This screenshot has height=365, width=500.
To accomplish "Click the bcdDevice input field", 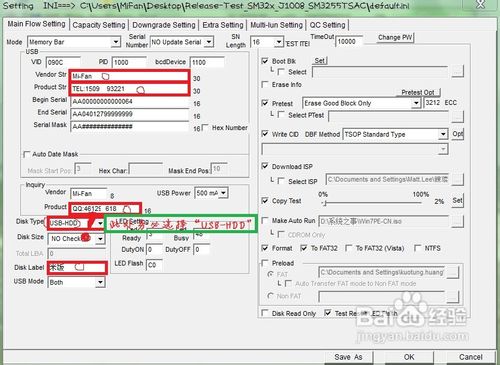I will [207, 62].
